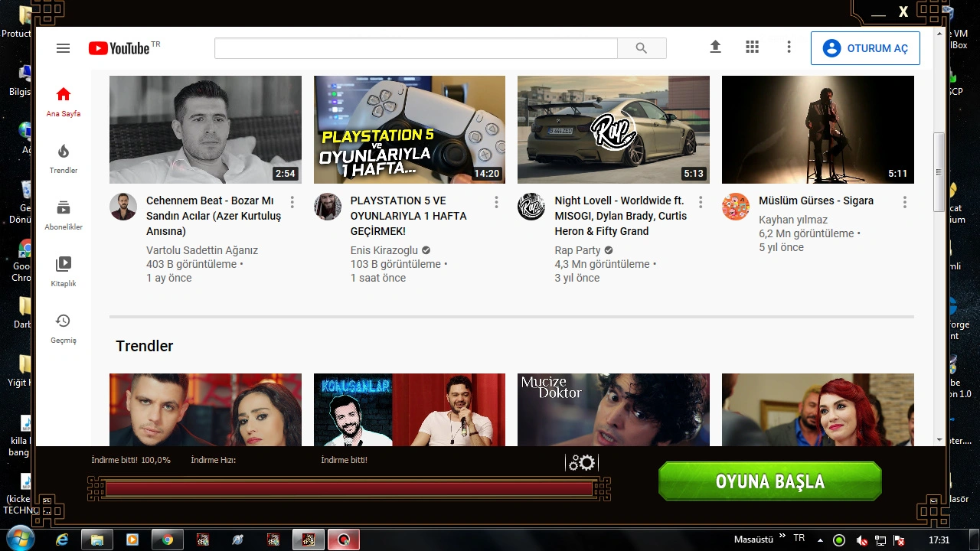This screenshot has height=551, width=980.
Task: Open the Mucize Doktor trending thumbnail
Action: 613,409
